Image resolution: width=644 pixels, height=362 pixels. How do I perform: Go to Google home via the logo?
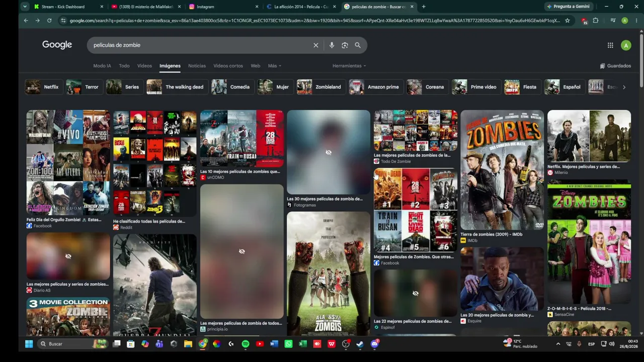pyautogui.click(x=57, y=45)
